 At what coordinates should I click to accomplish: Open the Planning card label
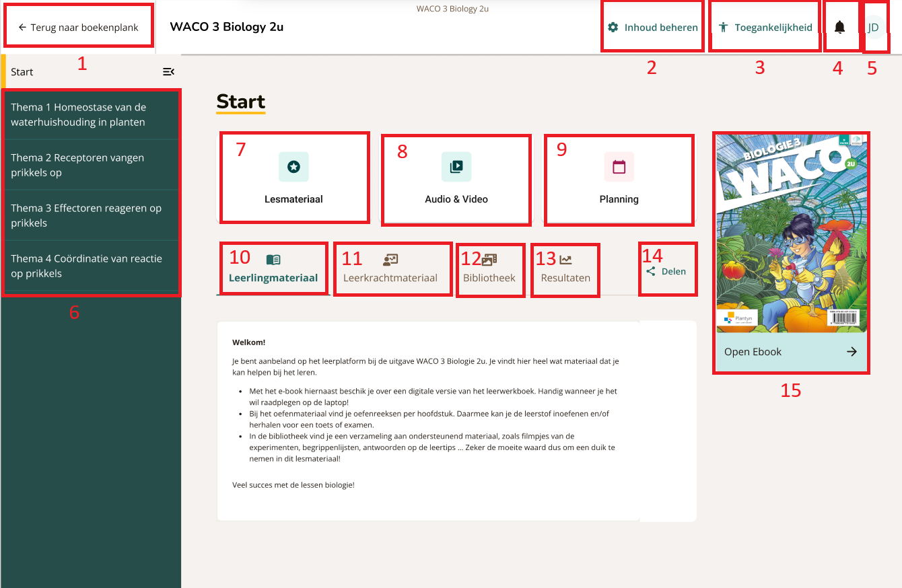tap(619, 199)
